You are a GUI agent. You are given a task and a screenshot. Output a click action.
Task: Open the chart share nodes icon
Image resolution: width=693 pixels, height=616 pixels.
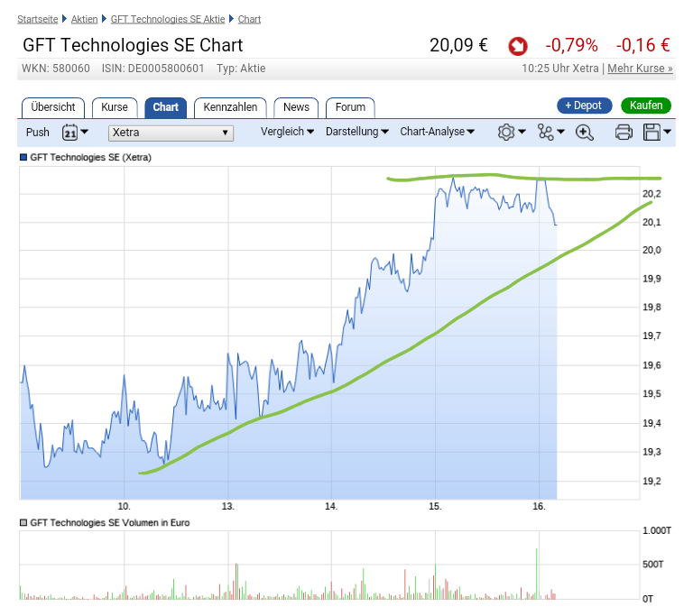pos(545,132)
